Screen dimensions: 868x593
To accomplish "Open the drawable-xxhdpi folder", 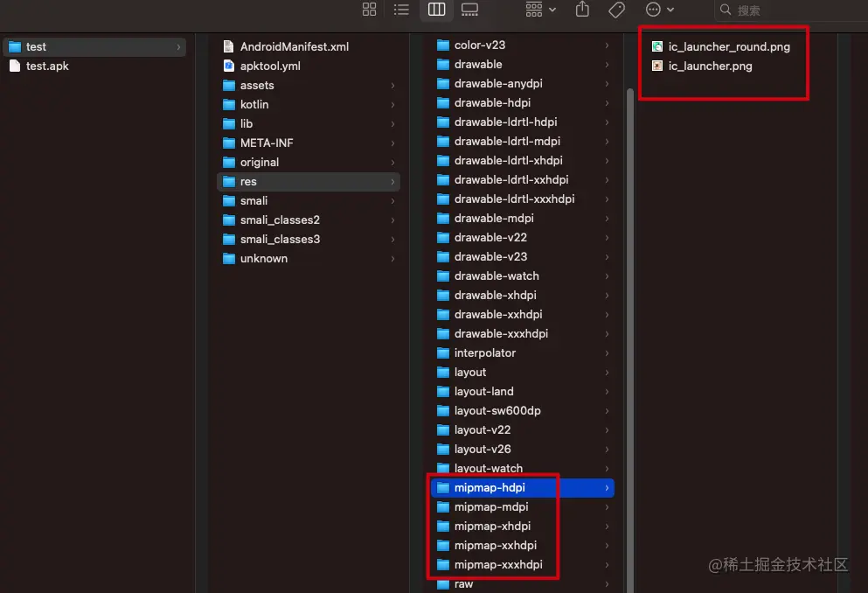I will pyautogui.click(x=523, y=315).
